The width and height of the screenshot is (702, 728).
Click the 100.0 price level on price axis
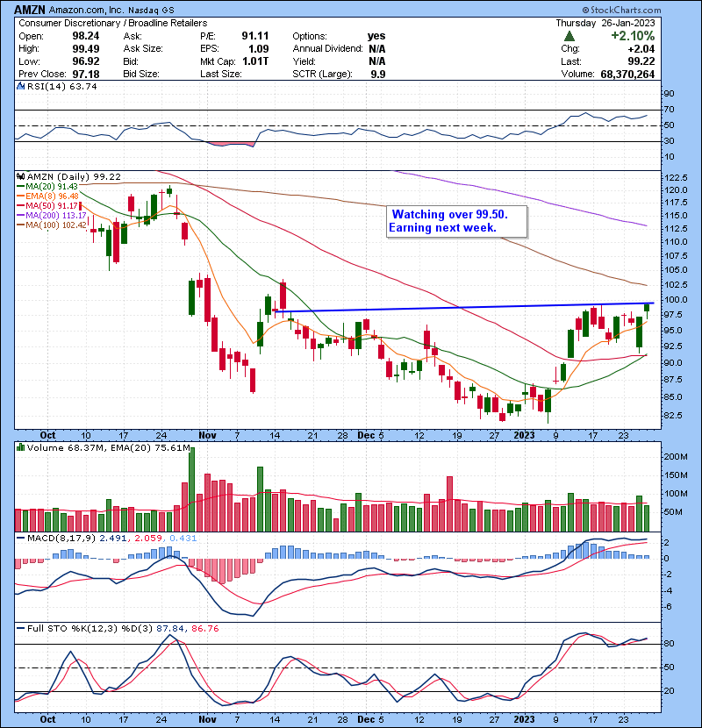[676, 300]
